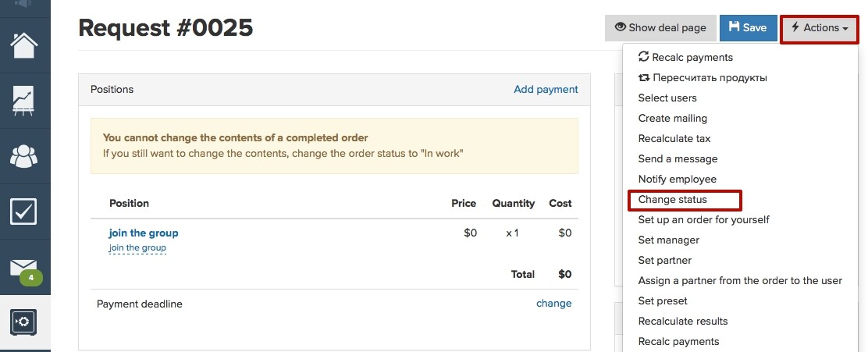The height and width of the screenshot is (352, 868).
Task: Open the home icon in sidebar
Action: [24, 45]
